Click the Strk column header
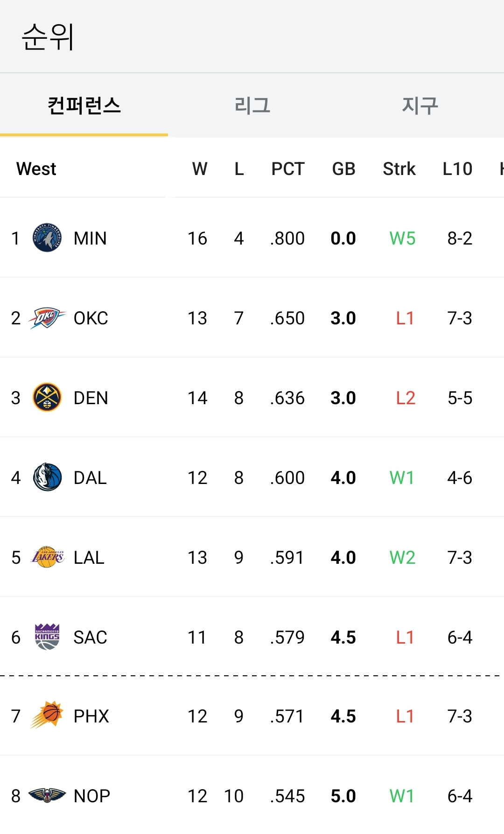 [399, 169]
